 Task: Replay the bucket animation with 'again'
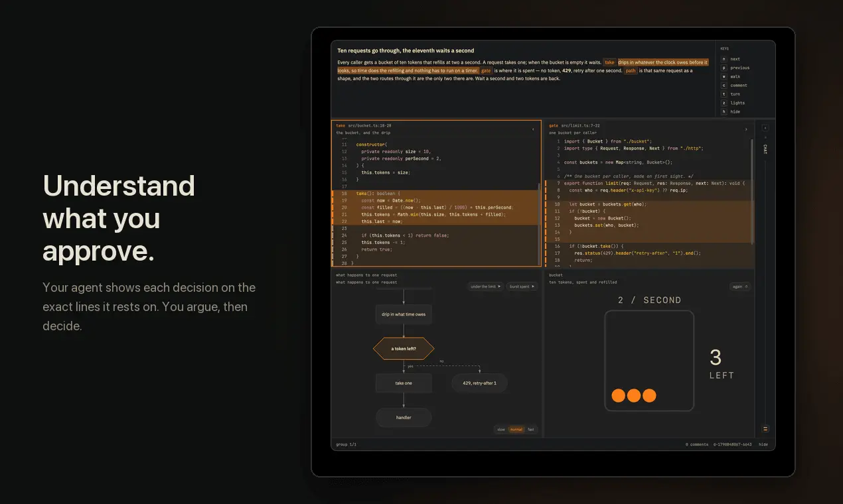(x=739, y=286)
